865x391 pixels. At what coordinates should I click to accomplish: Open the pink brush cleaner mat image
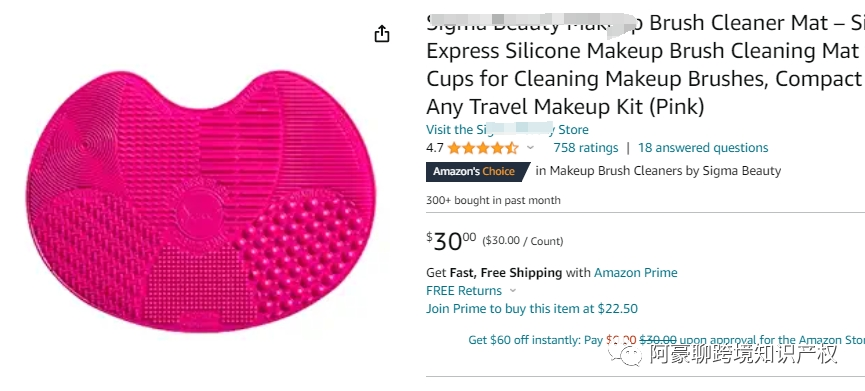(201, 201)
